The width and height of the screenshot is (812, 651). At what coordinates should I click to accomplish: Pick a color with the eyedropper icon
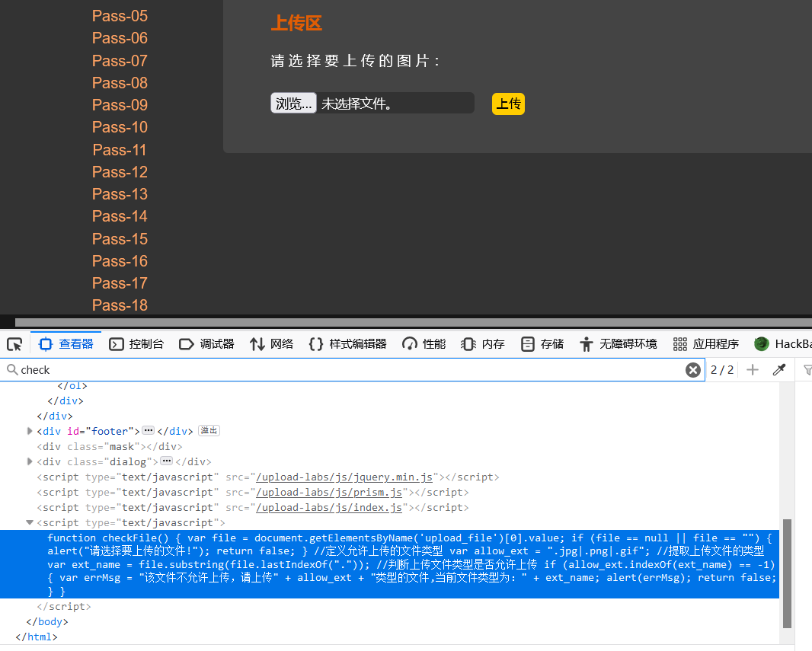(778, 370)
